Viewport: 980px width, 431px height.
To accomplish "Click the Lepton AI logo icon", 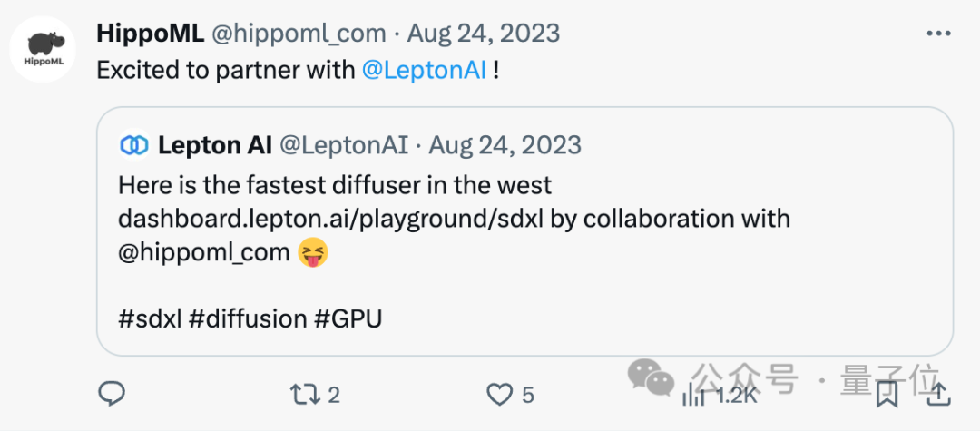I will (x=133, y=145).
